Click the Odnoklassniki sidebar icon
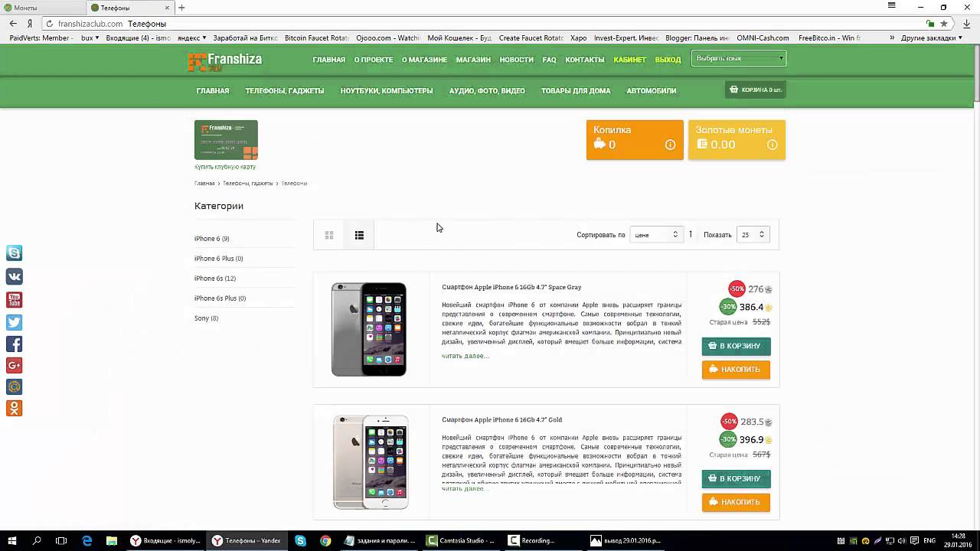Image resolution: width=980 pixels, height=551 pixels. 14,409
